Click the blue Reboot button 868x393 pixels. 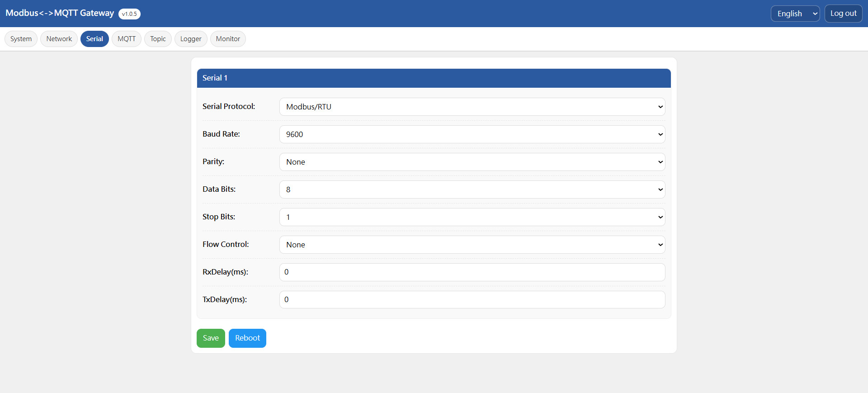point(247,338)
